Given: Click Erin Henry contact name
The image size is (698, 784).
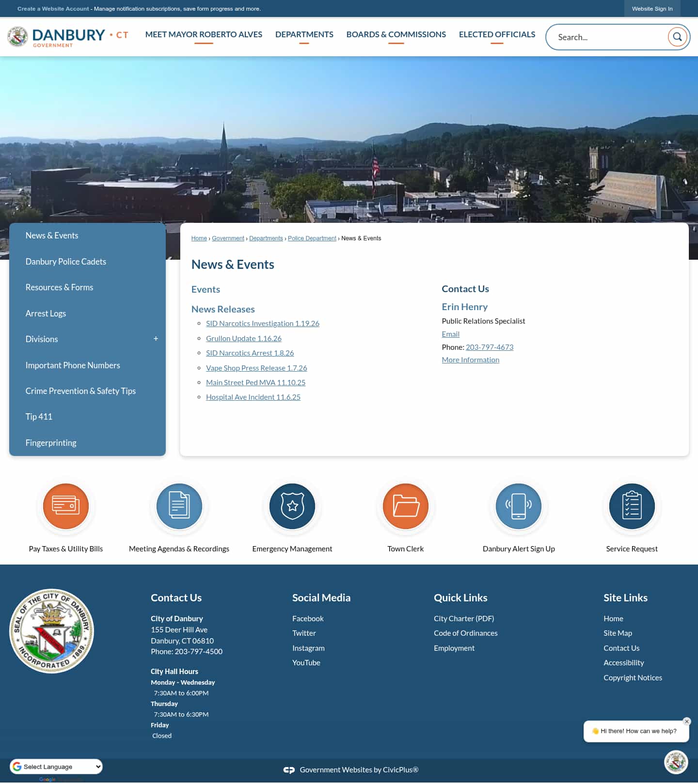Looking at the screenshot, I should pyautogui.click(x=464, y=307).
